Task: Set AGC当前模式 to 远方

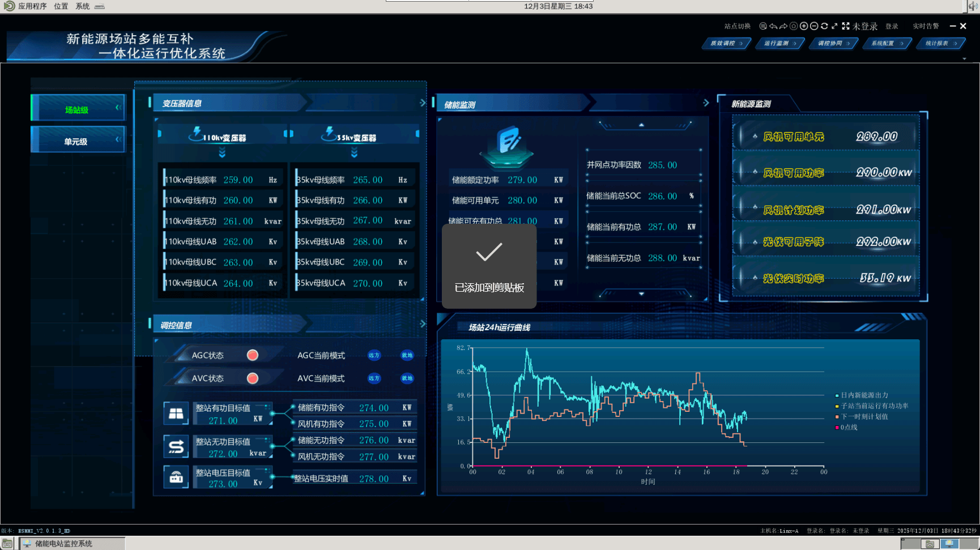Action: coord(374,356)
